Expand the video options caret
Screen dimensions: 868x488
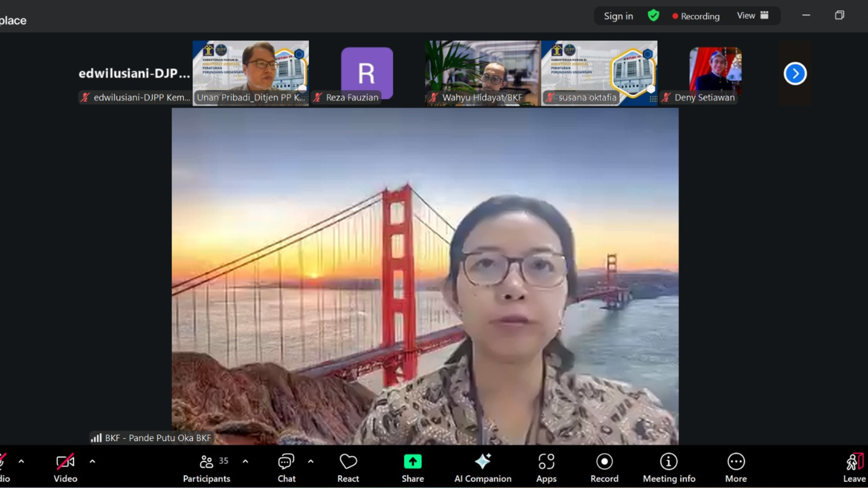click(x=92, y=461)
